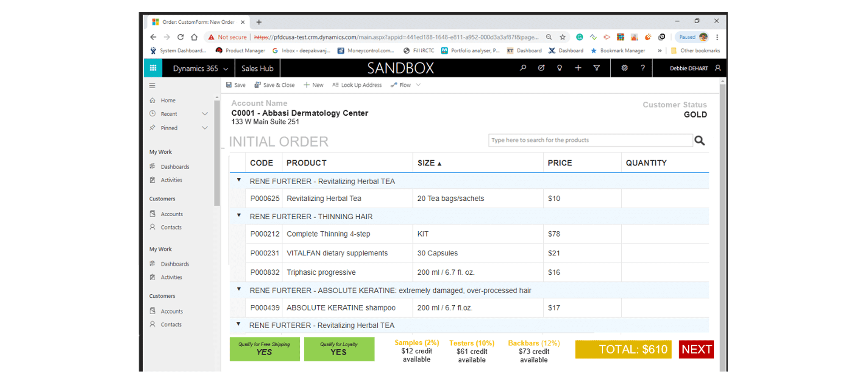Image resolution: width=868 pixels, height=384 pixels.
Task: Click the Qualify for Loyalty YES box
Action: click(339, 349)
